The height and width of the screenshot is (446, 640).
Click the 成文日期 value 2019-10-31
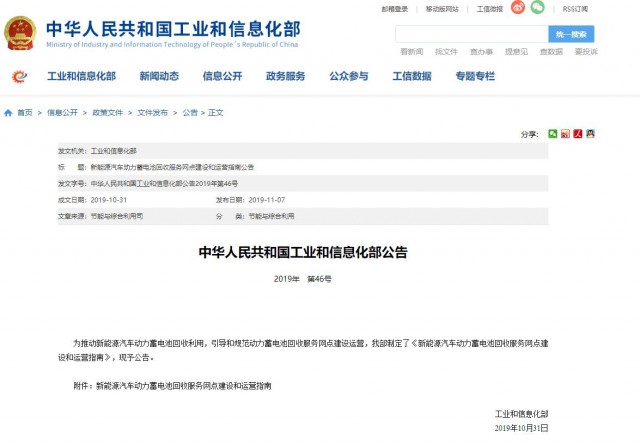109,200
